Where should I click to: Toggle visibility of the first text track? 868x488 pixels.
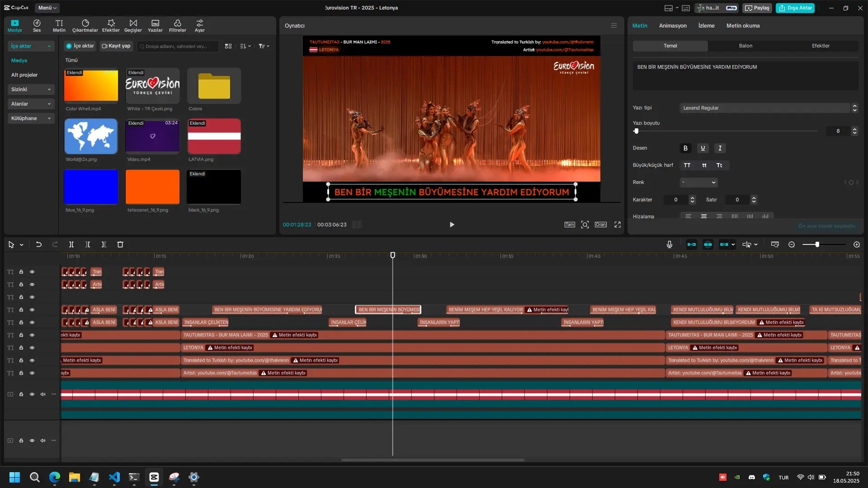pyautogui.click(x=32, y=272)
